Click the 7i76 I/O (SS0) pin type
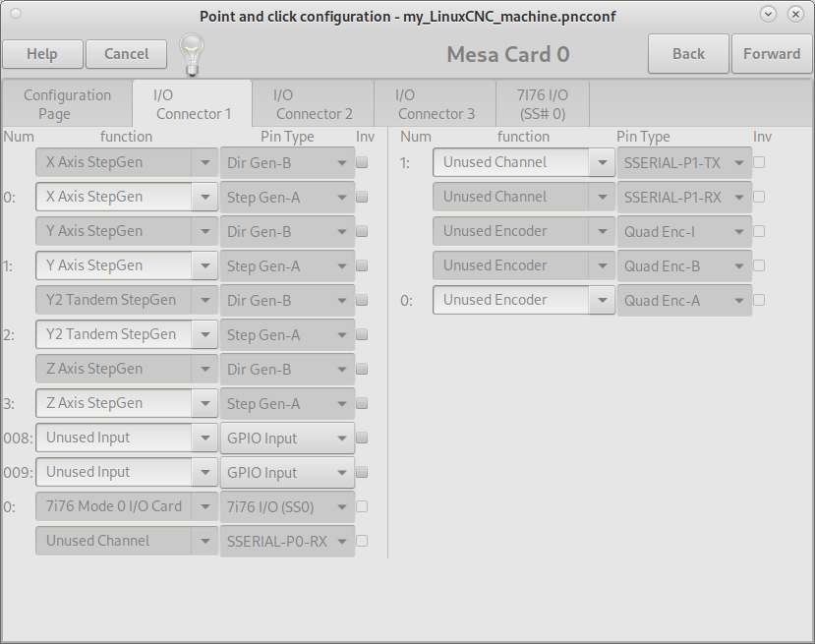Viewport: 815px width, 644px height. pyautogui.click(x=287, y=506)
